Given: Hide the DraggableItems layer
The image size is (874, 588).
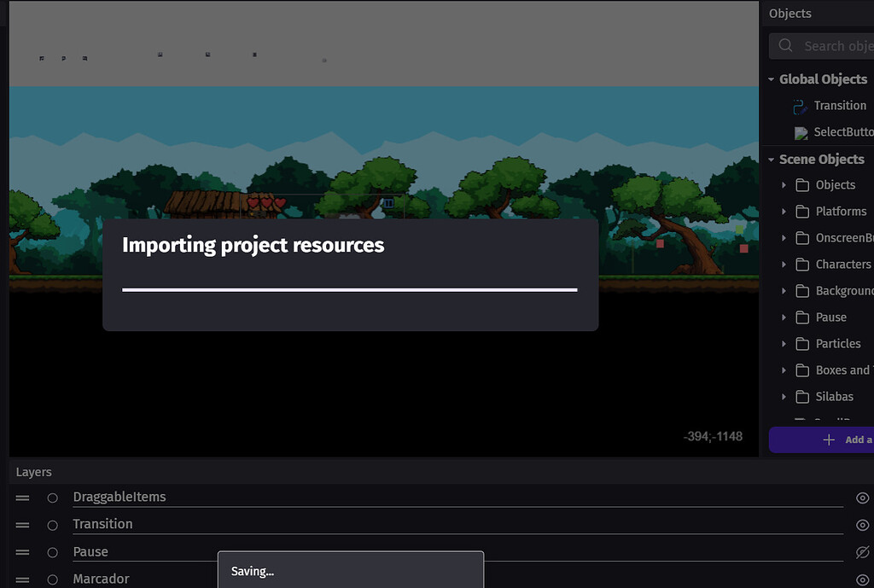Looking at the screenshot, I should pos(862,498).
